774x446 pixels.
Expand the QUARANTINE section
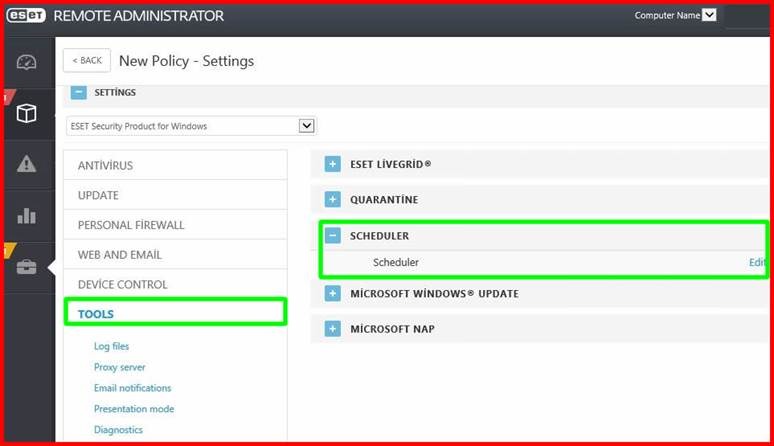point(333,199)
